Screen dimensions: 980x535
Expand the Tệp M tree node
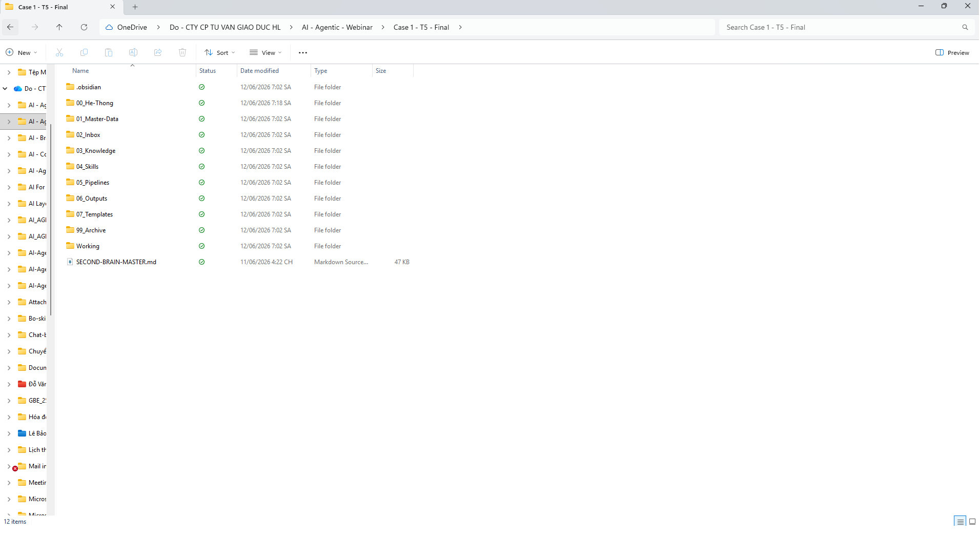click(9, 72)
